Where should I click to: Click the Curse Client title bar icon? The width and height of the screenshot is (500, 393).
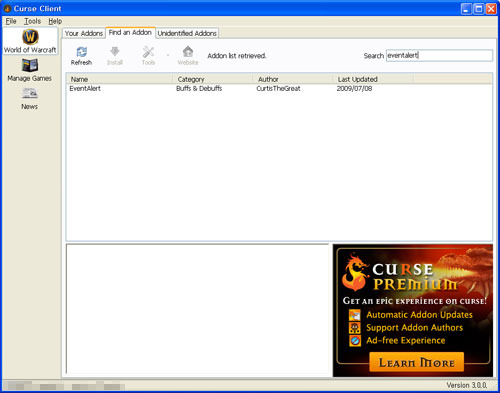tap(7, 9)
